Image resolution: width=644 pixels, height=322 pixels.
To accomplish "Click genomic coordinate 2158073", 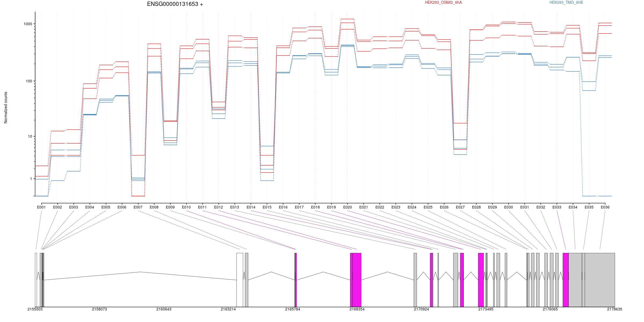I will [x=99, y=309].
